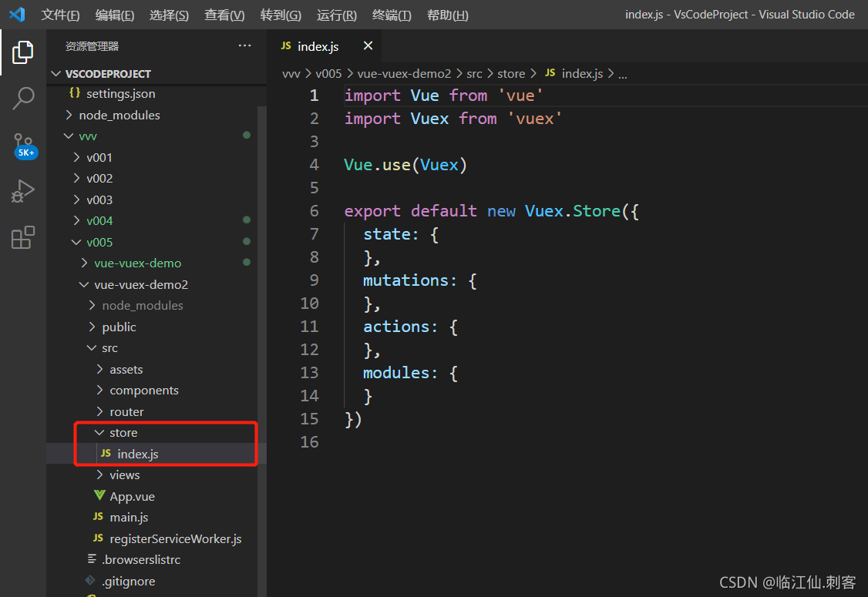The width and height of the screenshot is (868, 597).
Task: Click the VS Code logo icon
Action: pyautogui.click(x=17, y=15)
